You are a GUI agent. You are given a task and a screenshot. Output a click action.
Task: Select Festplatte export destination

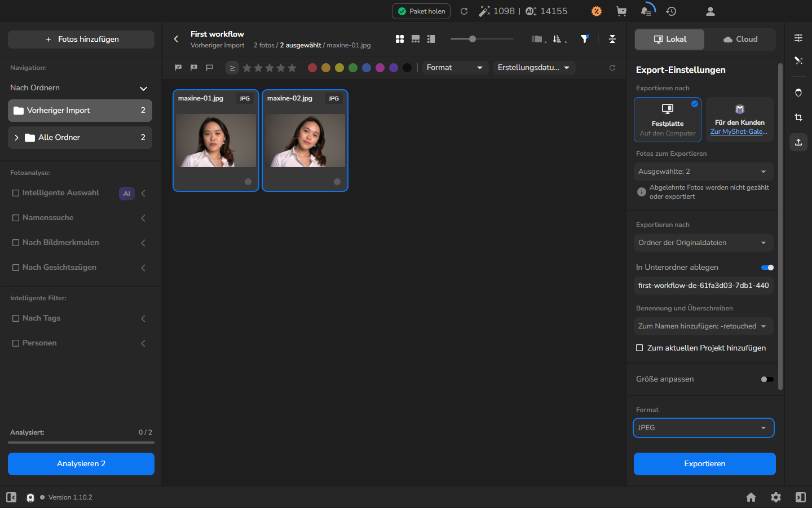[668, 120]
